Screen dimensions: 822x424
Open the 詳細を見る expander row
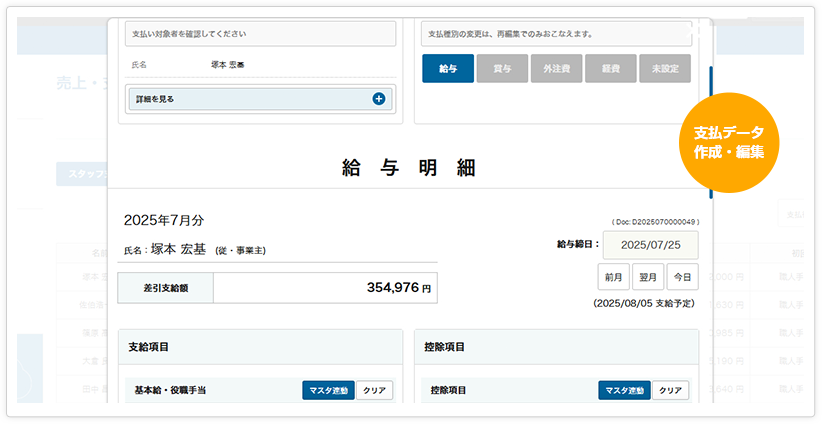point(261,99)
